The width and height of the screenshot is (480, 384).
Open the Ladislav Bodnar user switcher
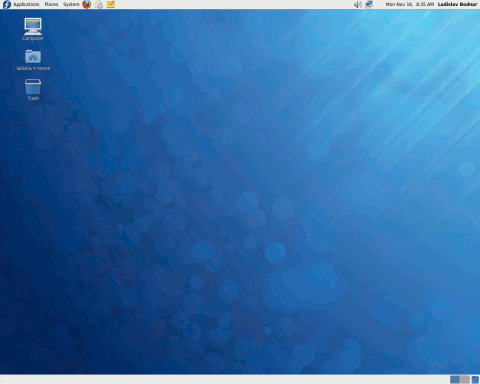tap(457, 4)
